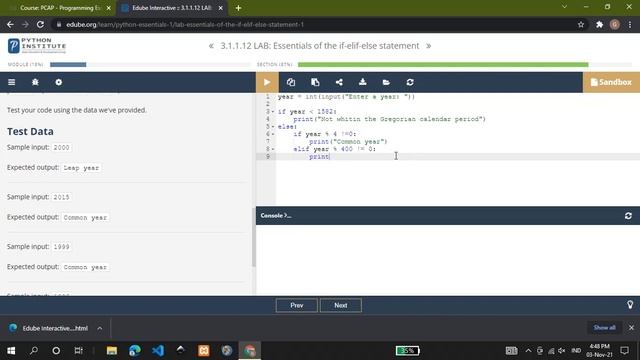640x360 pixels.
Task: Open Task View on the taskbar
Action: click(x=78, y=351)
